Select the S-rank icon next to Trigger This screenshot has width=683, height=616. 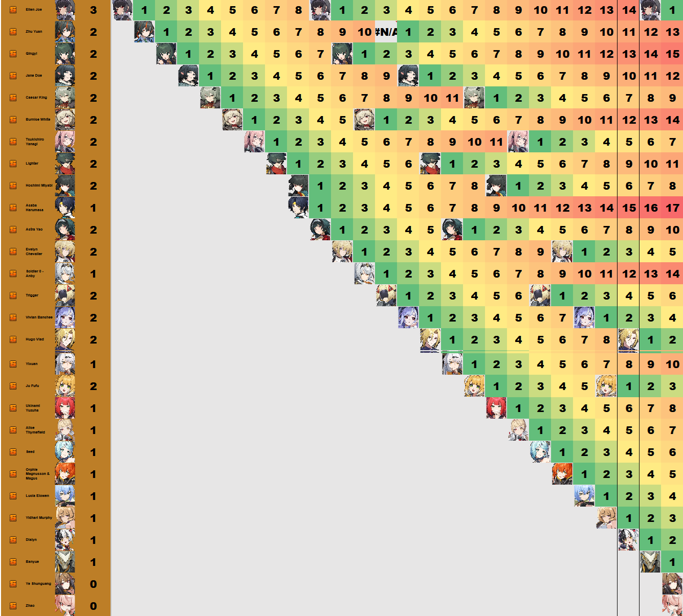[x=13, y=295]
